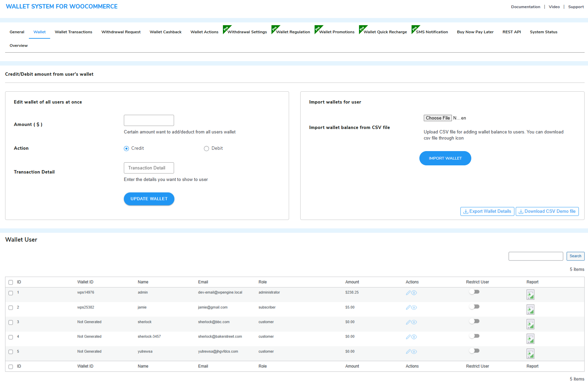Edit wallet pencil icon for yutrewsa
Screen dimensions: 588x383
(x=408, y=352)
